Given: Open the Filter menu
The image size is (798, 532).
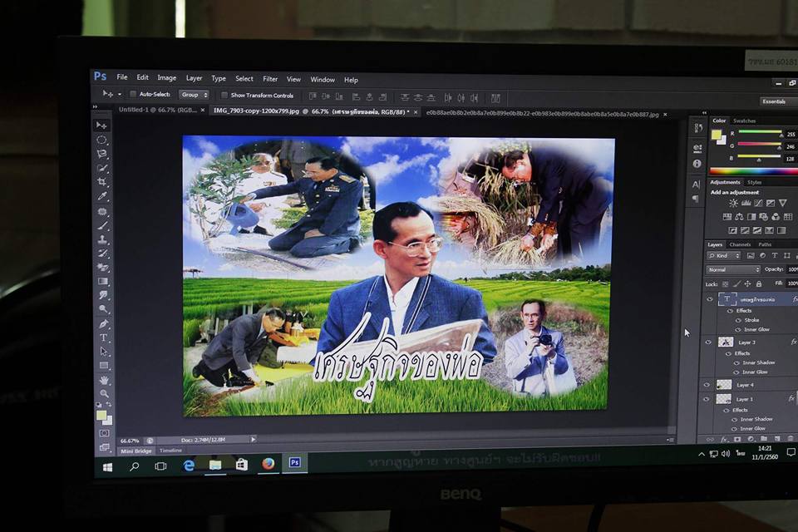Looking at the screenshot, I should click(270, 79).
